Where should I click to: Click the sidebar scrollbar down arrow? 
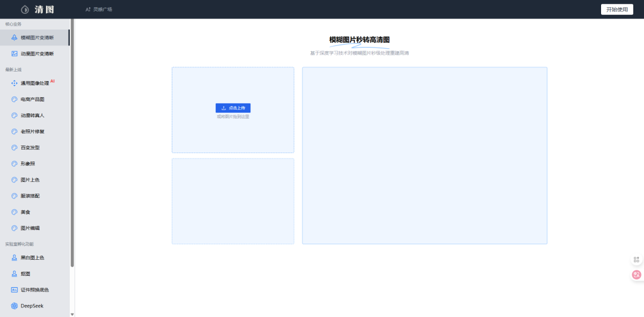tap(72, 314)
